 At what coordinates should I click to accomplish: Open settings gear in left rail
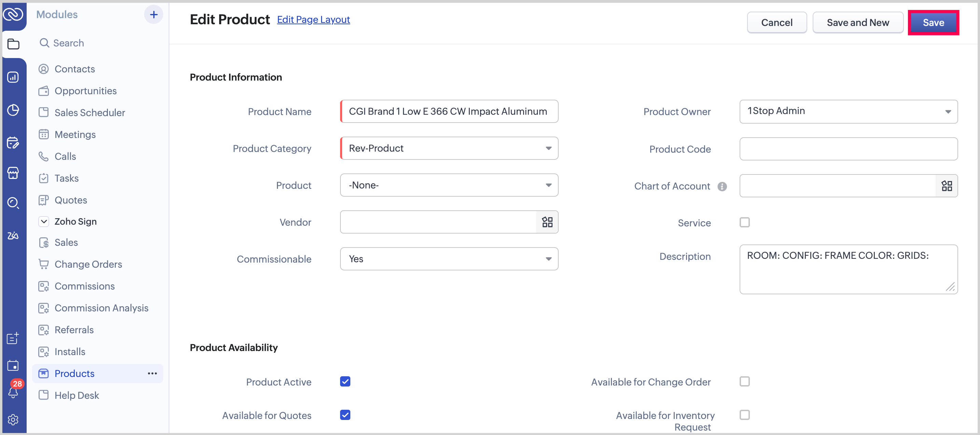point(13,419)
